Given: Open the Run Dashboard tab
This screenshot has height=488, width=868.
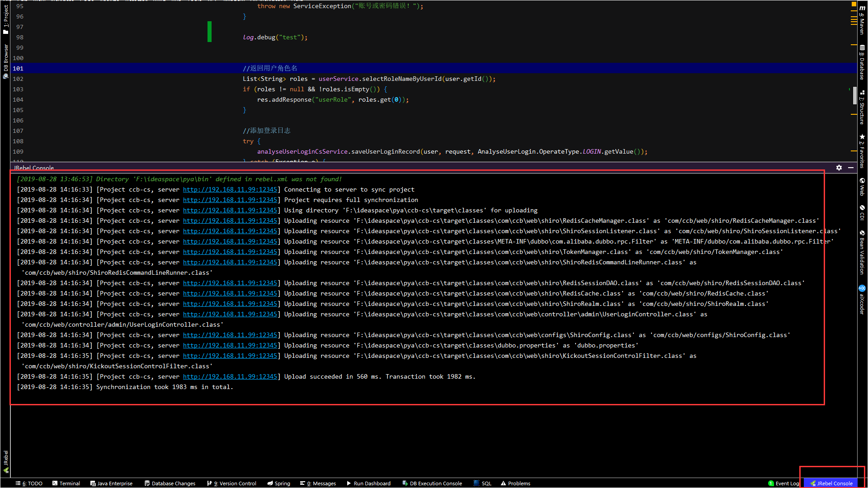Looking at the screenshot, I should tap(368, 483).
